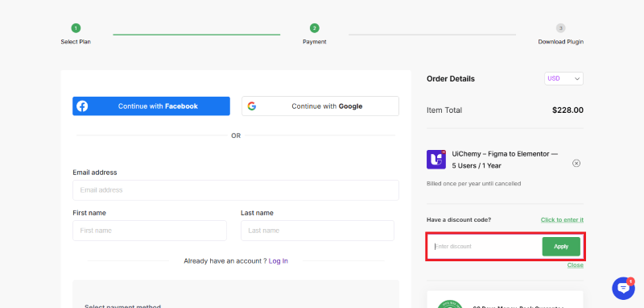Click the Facebook logo icon
Image resolution: width=644 pixels, height=308 pixels.
pos(82,106)
